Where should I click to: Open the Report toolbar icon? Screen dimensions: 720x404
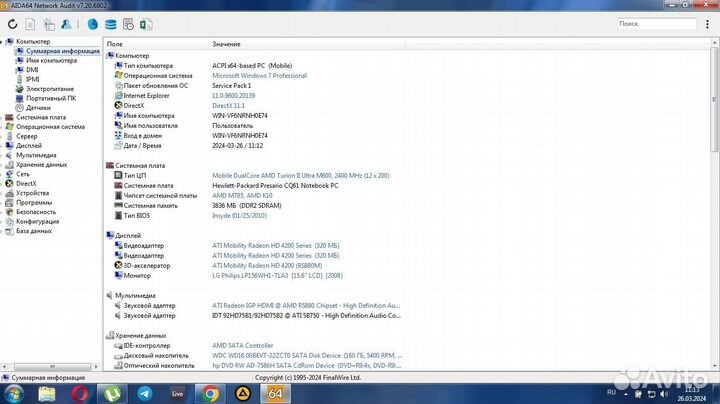pyautogui.click(x=30, y=24)
